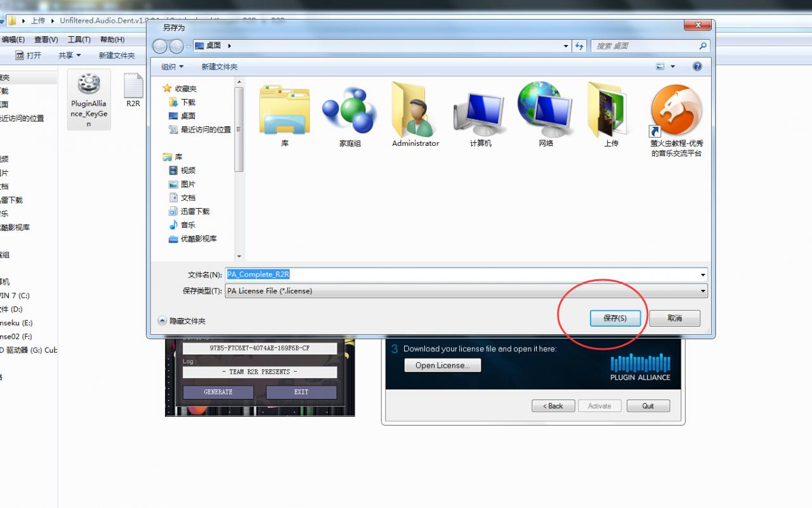Click the Back button in activation window
812x508 pixels.
pos(553,406)
